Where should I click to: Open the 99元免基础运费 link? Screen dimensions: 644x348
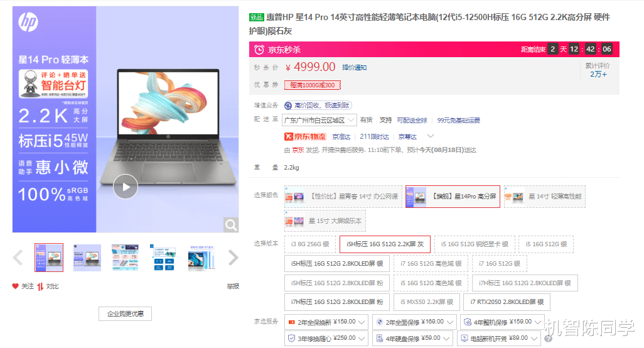[x=458, y=120]
